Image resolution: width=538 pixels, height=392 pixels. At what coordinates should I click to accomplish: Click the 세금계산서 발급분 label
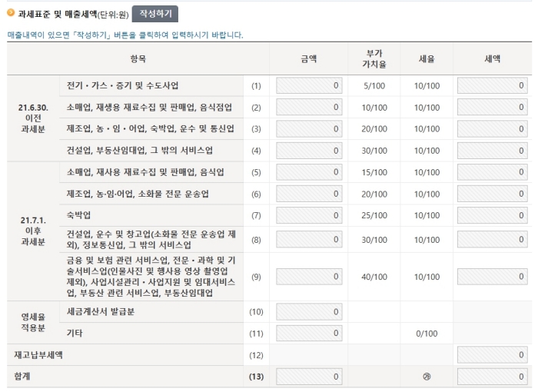tap(101, 311)
